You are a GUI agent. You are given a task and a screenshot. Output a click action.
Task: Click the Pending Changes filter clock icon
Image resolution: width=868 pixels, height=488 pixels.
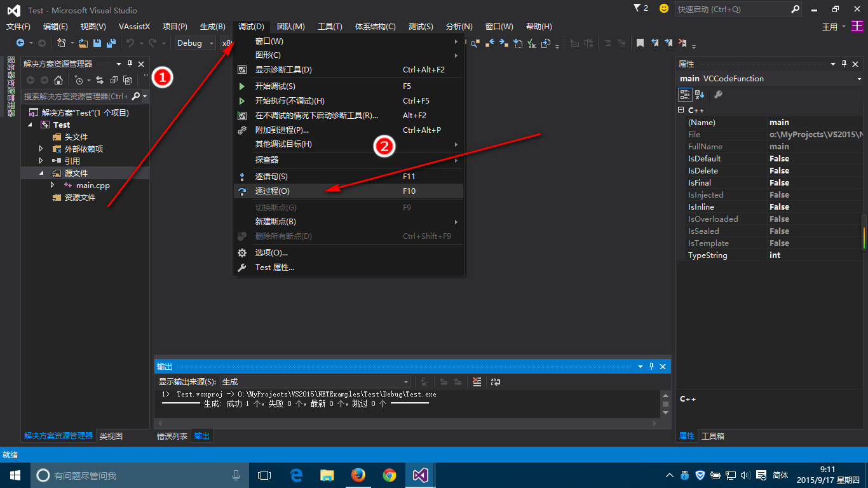tap(78, 80)
